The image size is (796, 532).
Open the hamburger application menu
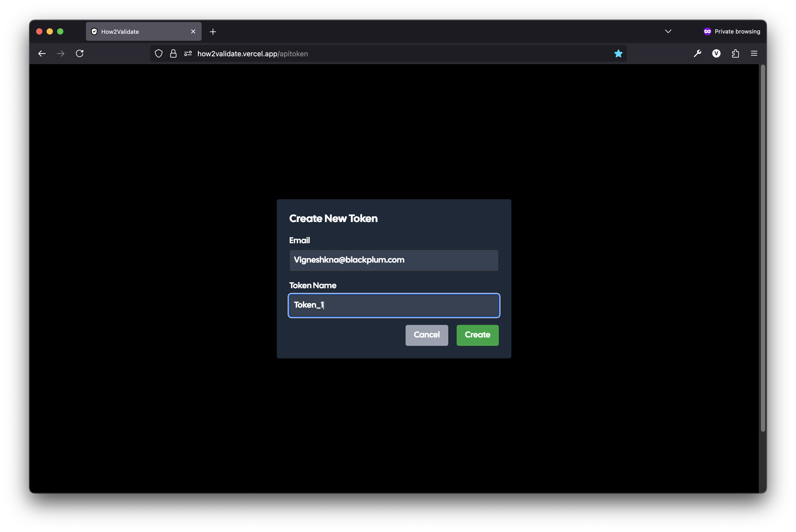[754, 54]
